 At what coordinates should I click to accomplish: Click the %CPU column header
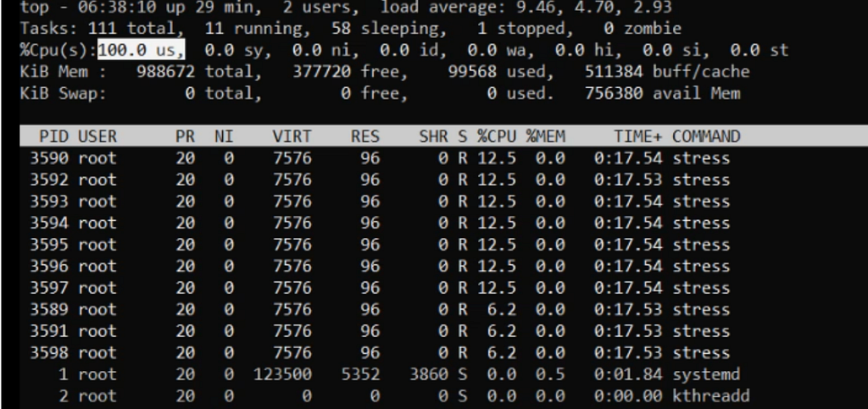[497, 136]
